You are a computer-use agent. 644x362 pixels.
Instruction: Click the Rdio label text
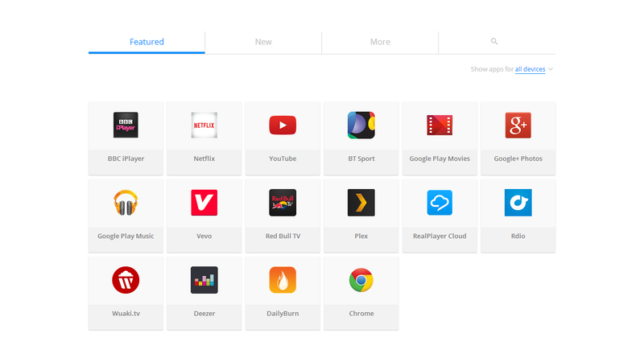tap(518, 236)
